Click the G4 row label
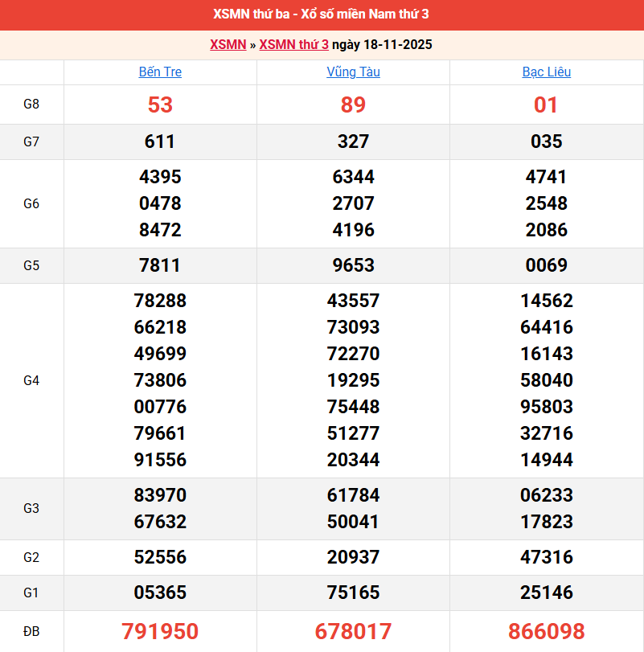The image size is (644, 652). (x=31, y=380)
